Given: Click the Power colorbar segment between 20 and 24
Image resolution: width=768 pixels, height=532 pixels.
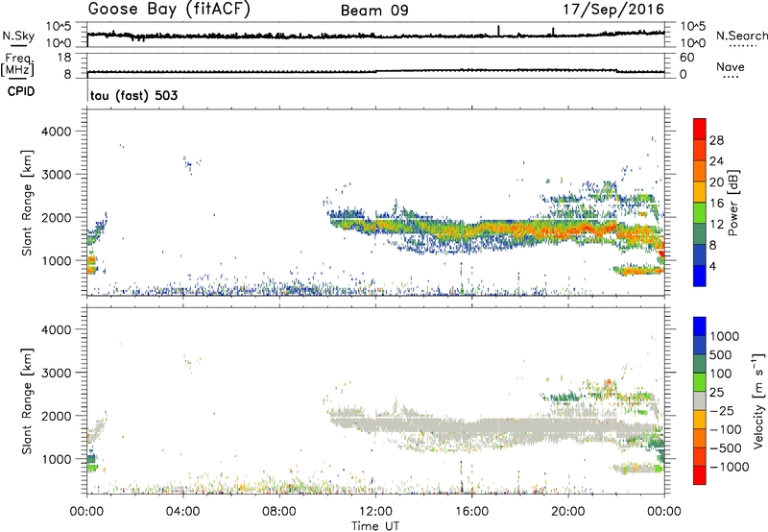Looking at the screenshot, I should (700, 171).
